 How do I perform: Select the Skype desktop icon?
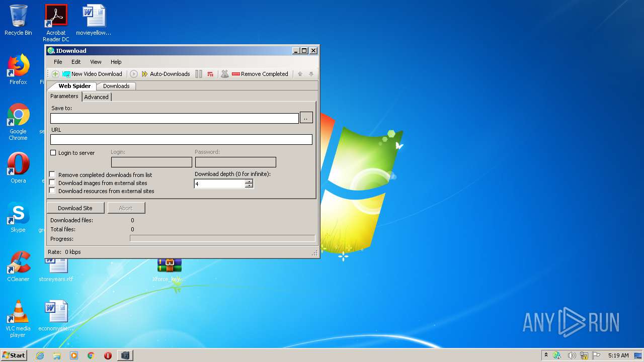click(18, 217)
